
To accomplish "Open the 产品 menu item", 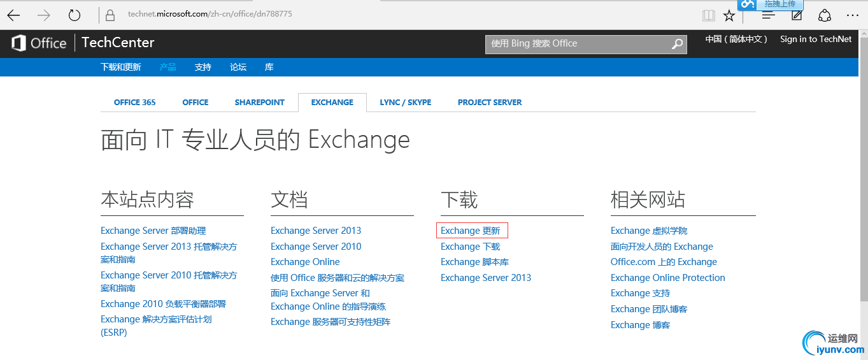I will (168, 67).
